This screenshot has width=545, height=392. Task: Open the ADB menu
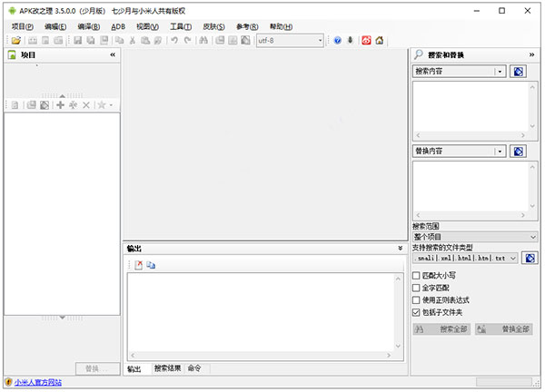point(118,26)
